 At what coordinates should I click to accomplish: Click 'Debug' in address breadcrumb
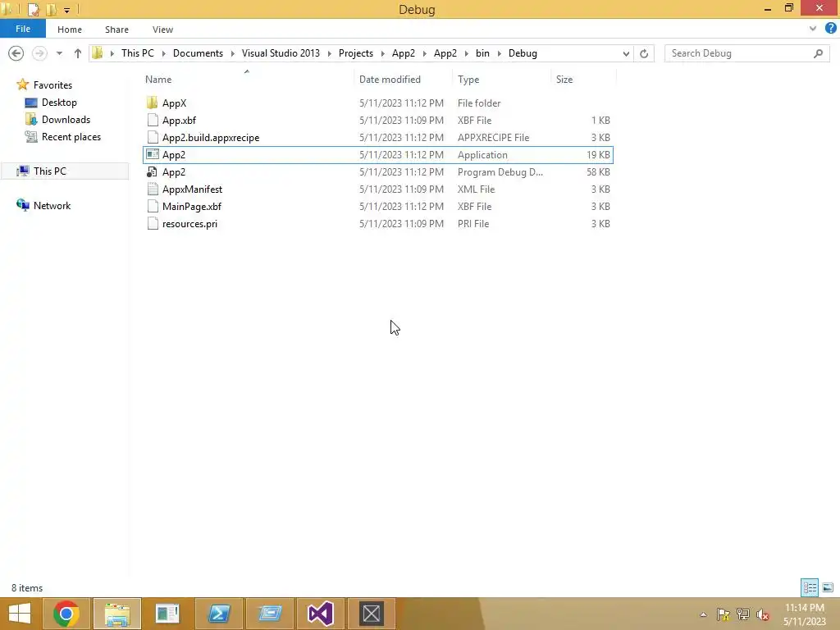tap(523, 53)
